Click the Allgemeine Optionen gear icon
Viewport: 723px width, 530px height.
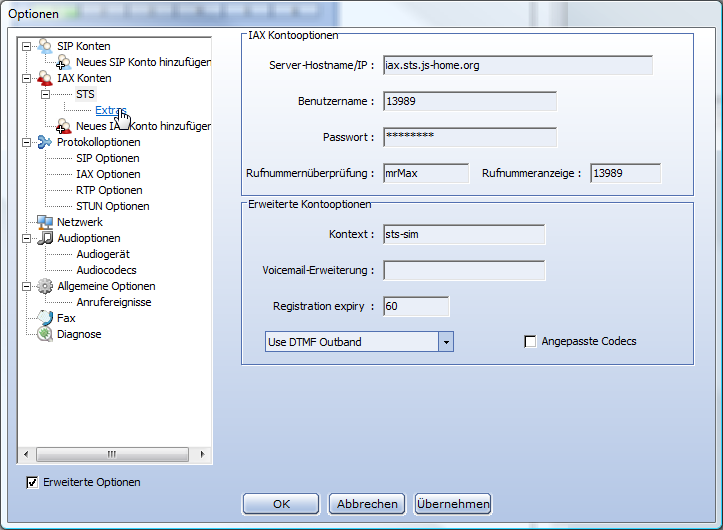(x=44, y=286)
